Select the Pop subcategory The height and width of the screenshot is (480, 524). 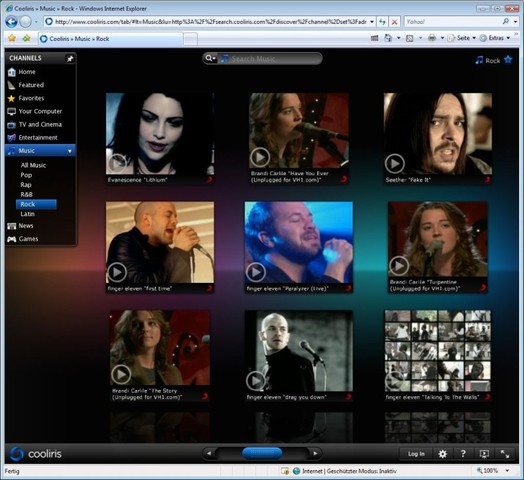pos(26,175)
